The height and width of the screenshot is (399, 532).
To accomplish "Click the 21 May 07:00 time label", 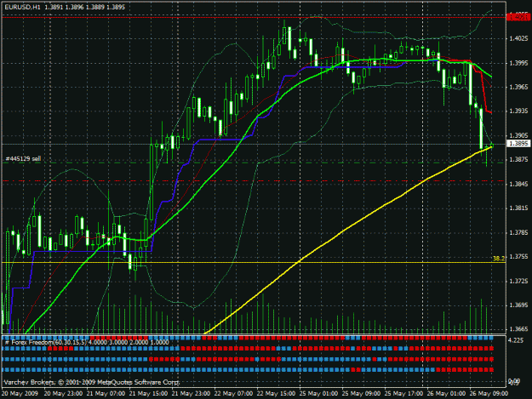I will (x=106, y=394).
